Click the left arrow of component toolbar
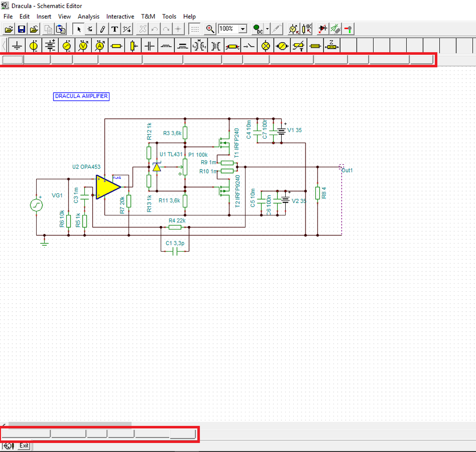Image resolution: width=476 pixels, height=452 pixels. click(x=4, y=46)
